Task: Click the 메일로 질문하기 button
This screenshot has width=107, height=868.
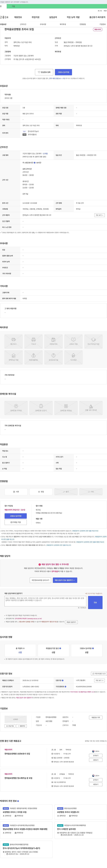Action: (71, 622)
